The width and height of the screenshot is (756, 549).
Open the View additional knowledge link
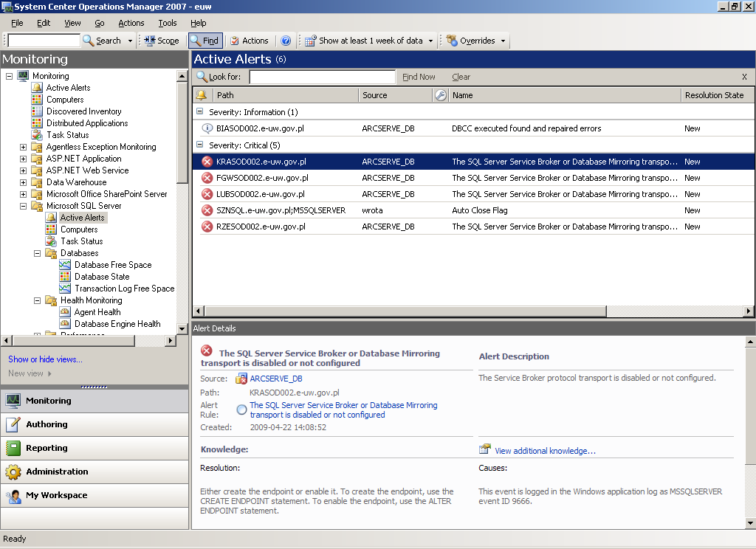(545, 451)
